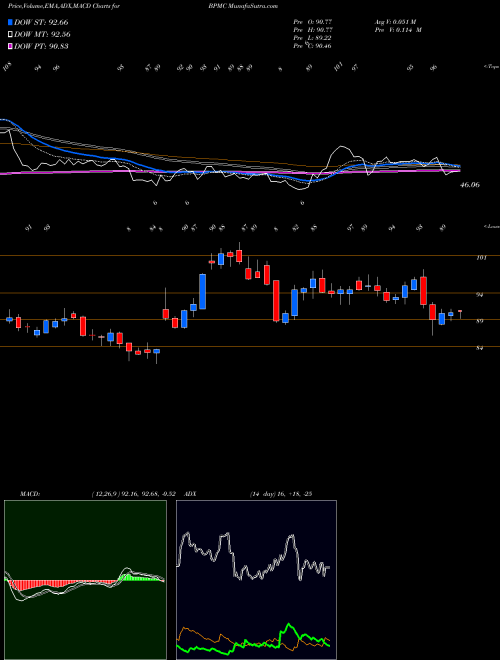Screen dimensions: 500x660
Task: Open the dark blue ADX indicator panel
Action: coord(256,580)
